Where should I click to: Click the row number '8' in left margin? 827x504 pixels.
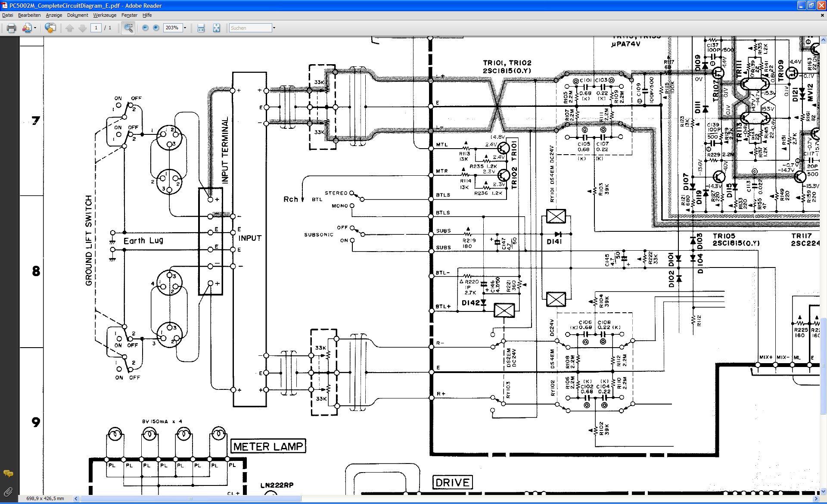coord(36,271)
